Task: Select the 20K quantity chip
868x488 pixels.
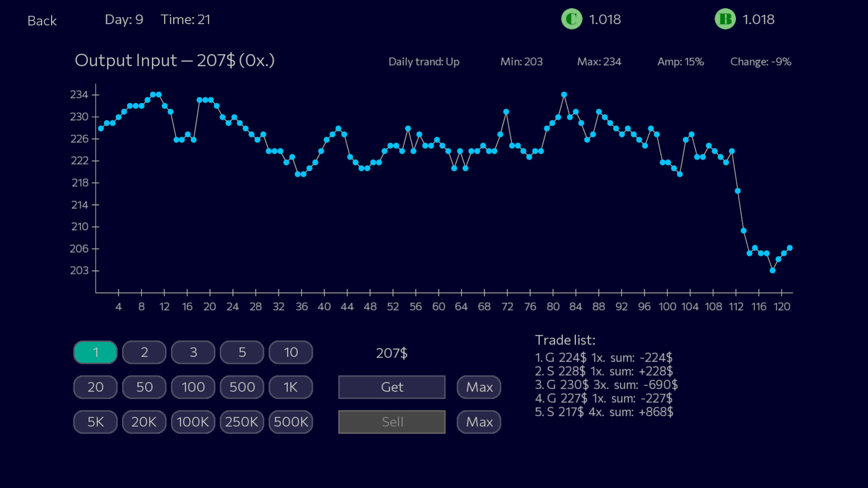Action: [144, 422]
